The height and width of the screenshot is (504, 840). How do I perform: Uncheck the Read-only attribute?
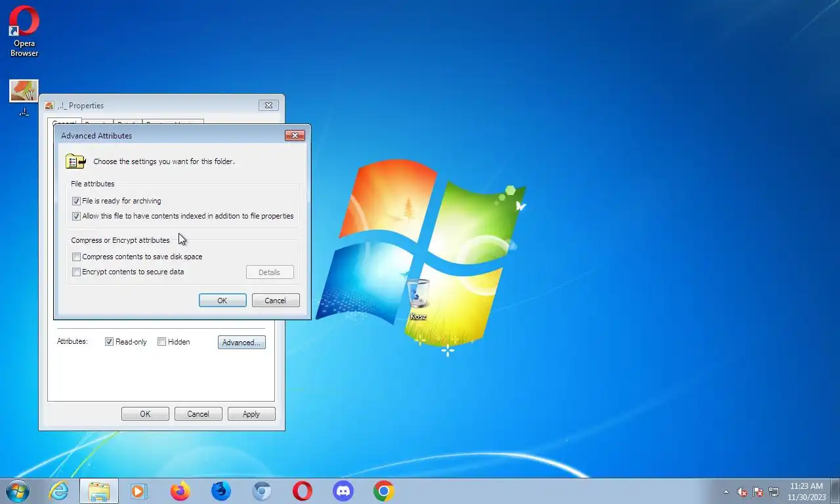110,342
